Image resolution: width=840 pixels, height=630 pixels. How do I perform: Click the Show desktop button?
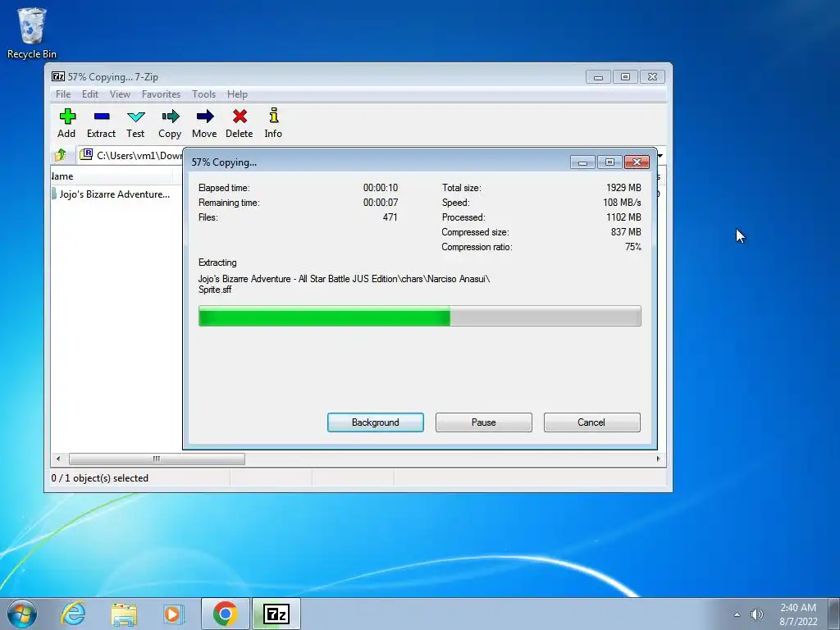click(x=835, y=614)
